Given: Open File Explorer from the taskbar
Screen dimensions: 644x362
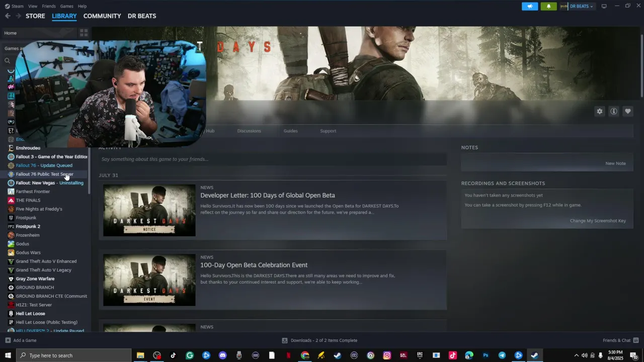Looking at the screenshot, I should pos(140,355).
